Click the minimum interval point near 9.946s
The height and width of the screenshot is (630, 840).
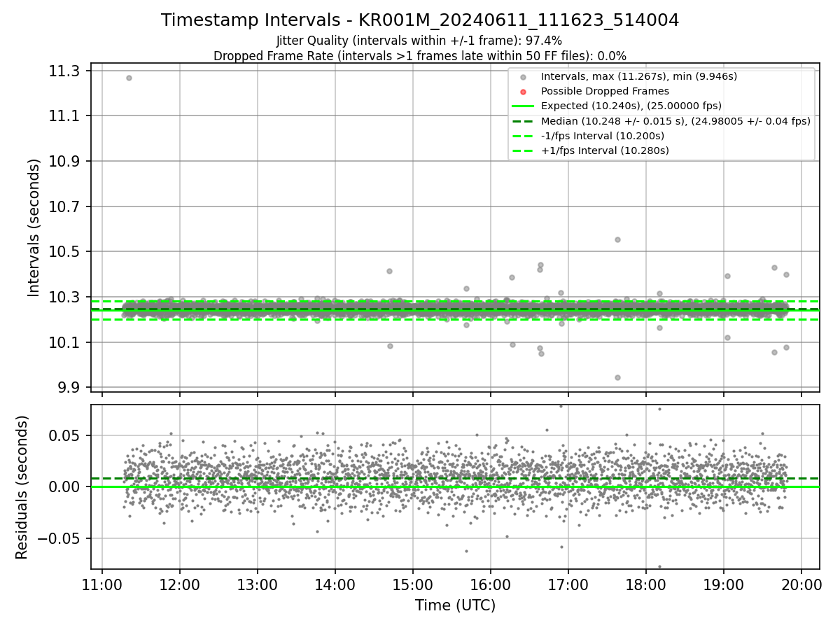(617, 377)
